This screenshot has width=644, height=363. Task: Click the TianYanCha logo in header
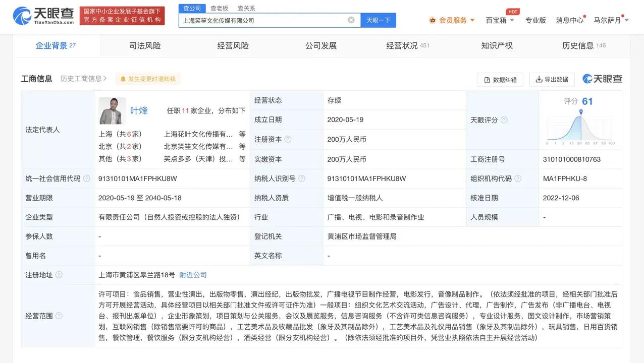point(43,16)
